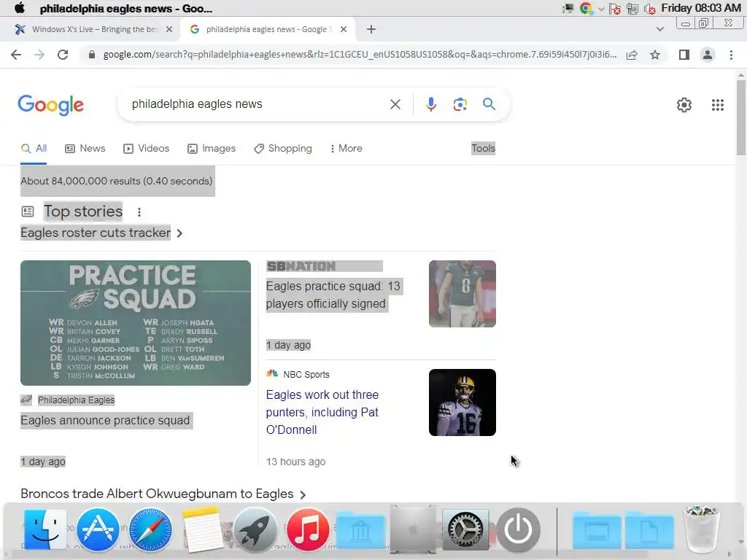This screenshot has height=560, width=747.
Task: Click the Chrome icon in menu bar tray
Action: [586, 8]
